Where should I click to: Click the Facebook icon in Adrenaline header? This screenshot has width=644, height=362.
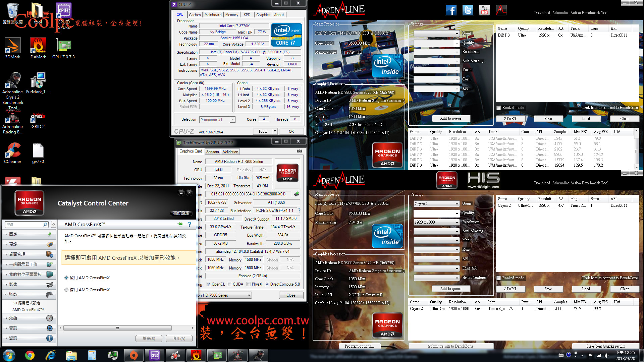pyautogui.click(x=451, y=10)
